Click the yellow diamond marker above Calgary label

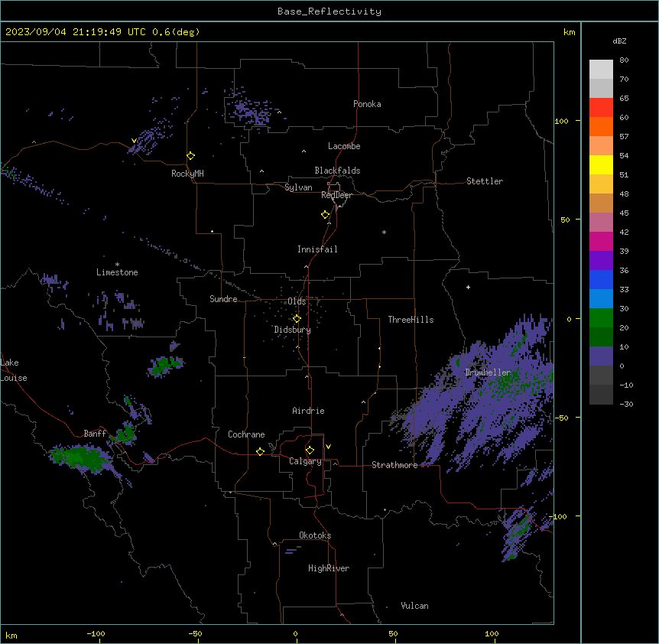pos(310,450)
